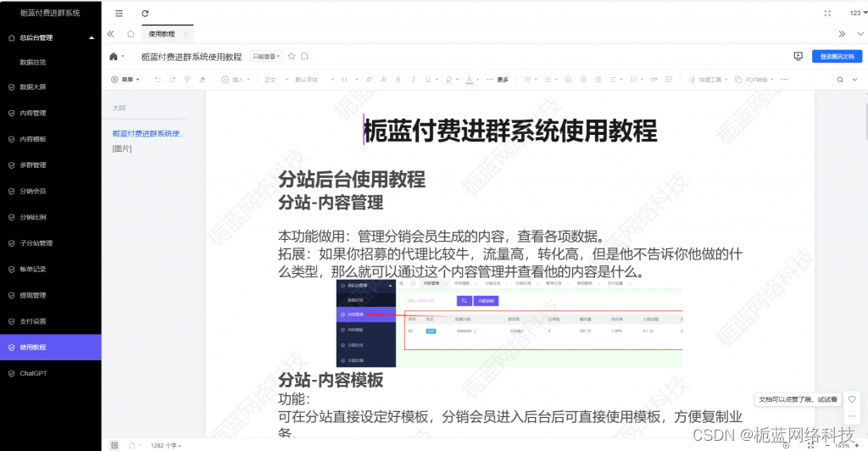Click the [图片] outline entry
Screen dimensions: 868x451
[122, 148]
